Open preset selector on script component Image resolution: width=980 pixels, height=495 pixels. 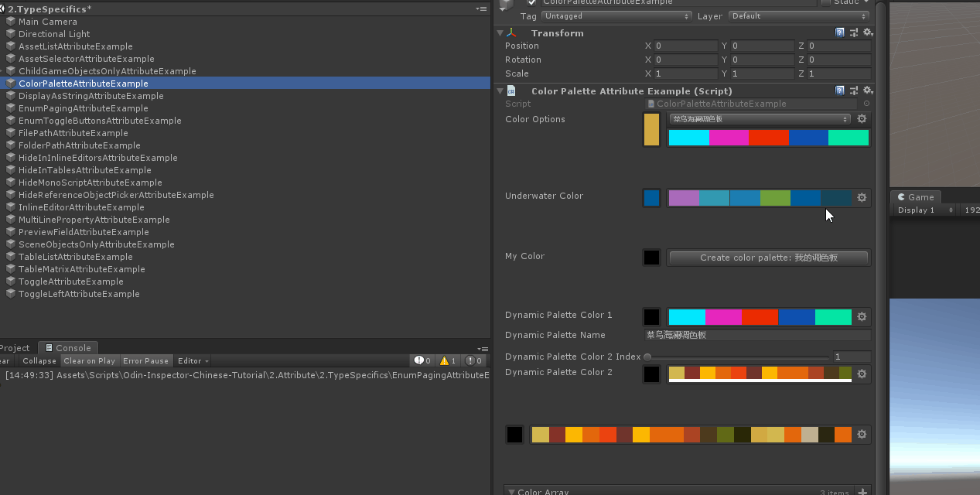point(853,91)
